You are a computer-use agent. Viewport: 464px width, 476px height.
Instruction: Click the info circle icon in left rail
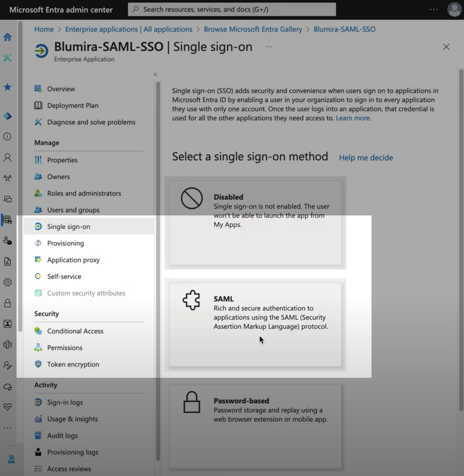(7, 137)
